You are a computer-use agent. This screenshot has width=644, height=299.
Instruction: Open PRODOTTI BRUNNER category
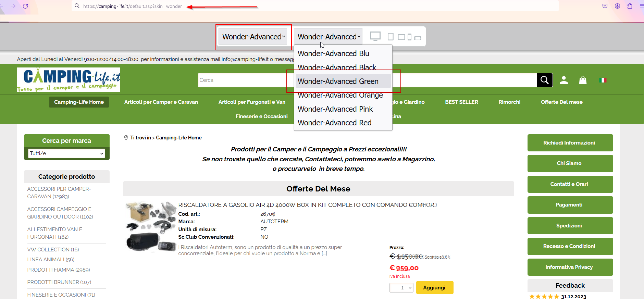pos(59,282)
